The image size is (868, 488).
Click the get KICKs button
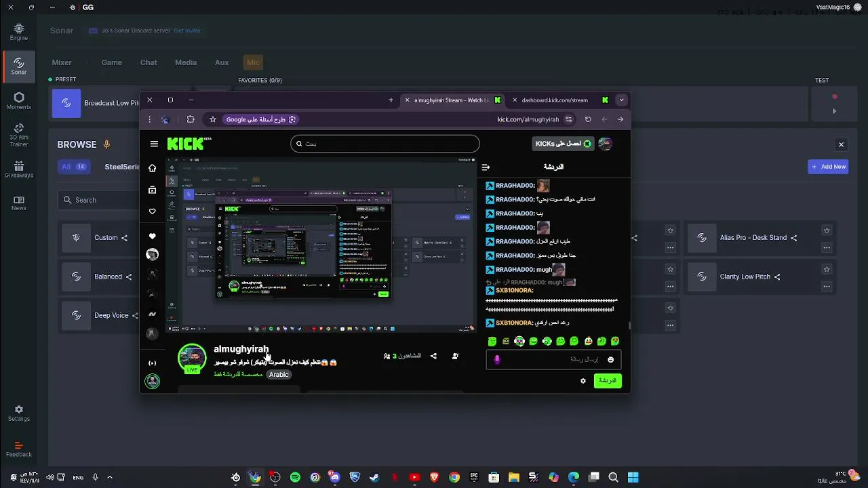tap(563, 143)
